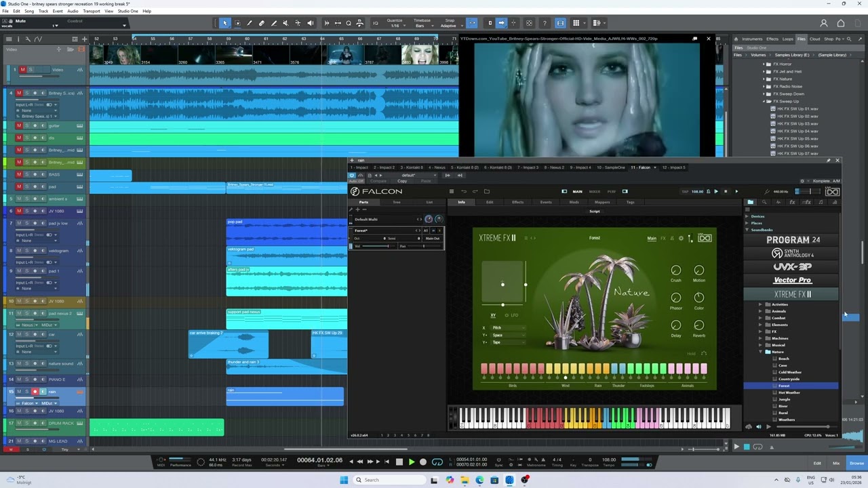Select the Listen (speaker) tool
The width and height of the screenshot is (868, 488).
[310, 23]
